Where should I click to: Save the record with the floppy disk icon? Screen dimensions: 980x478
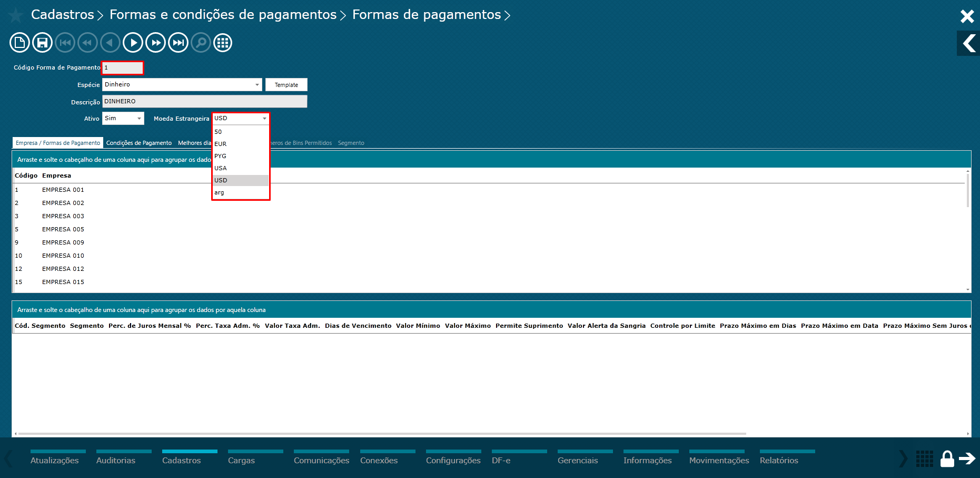(x=42, y=43)
